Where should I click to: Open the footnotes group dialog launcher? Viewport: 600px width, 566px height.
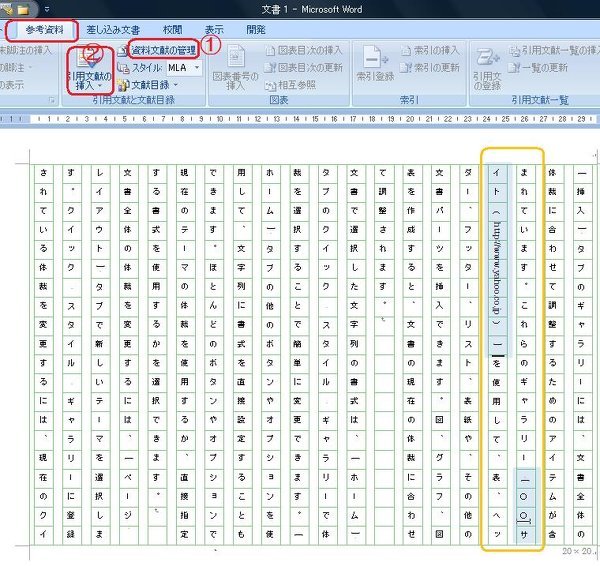pos(52,100)
